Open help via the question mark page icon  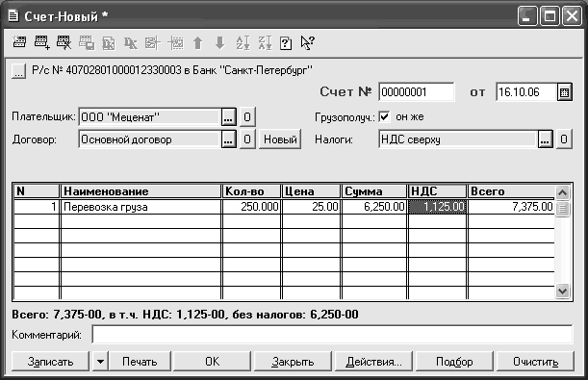pos(286,43)
